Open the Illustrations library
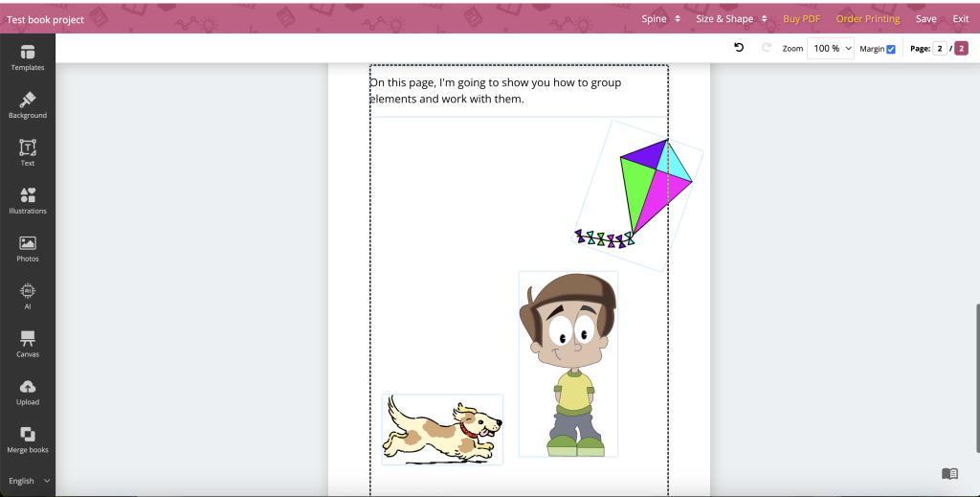The image size is (980, 497). pyautogui.click(x=28, y=201)
